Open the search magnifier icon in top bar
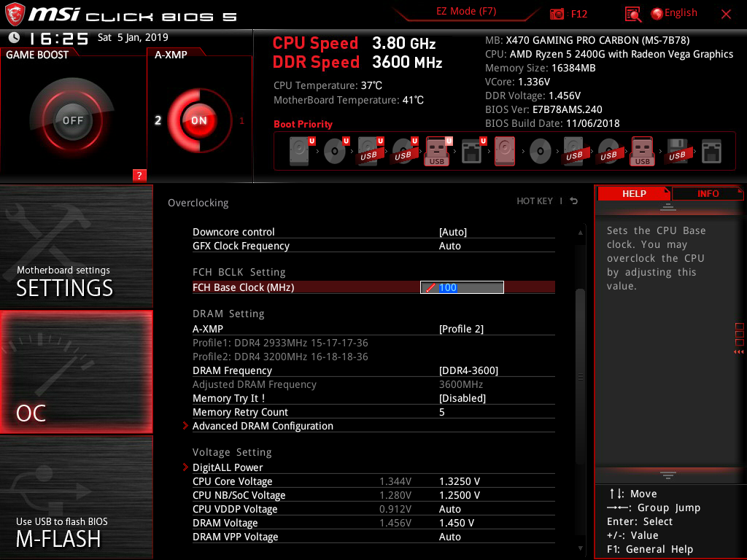Viewport: 747px width, 560px height. pos(633,15)
